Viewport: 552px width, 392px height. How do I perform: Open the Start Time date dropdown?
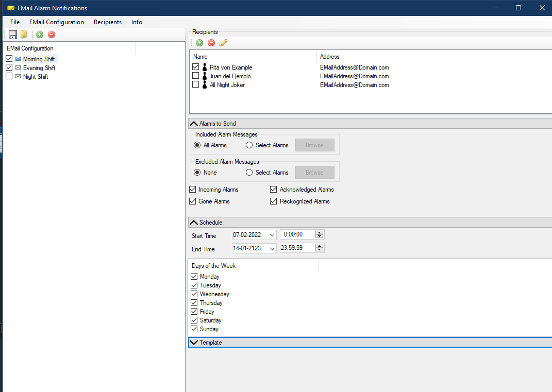click(x=271, y=234)
